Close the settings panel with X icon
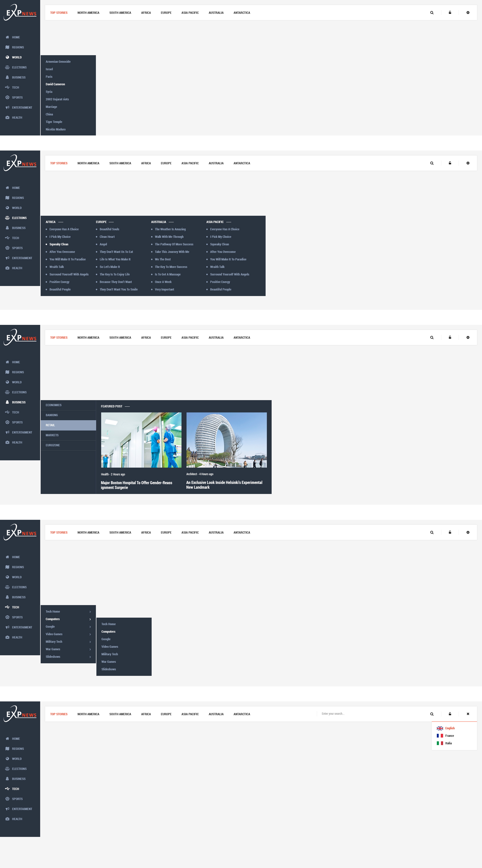 (468, 714)
